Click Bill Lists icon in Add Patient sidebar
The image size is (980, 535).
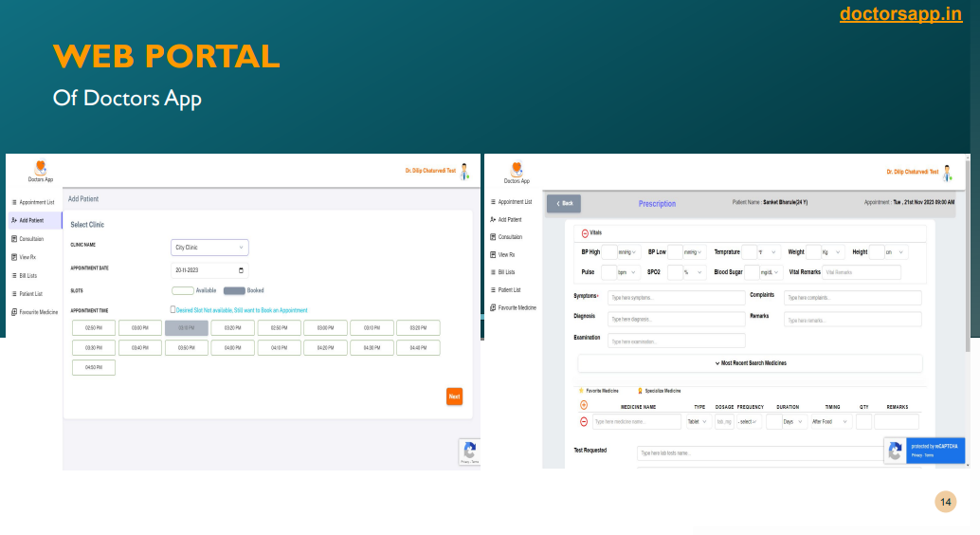14,275
